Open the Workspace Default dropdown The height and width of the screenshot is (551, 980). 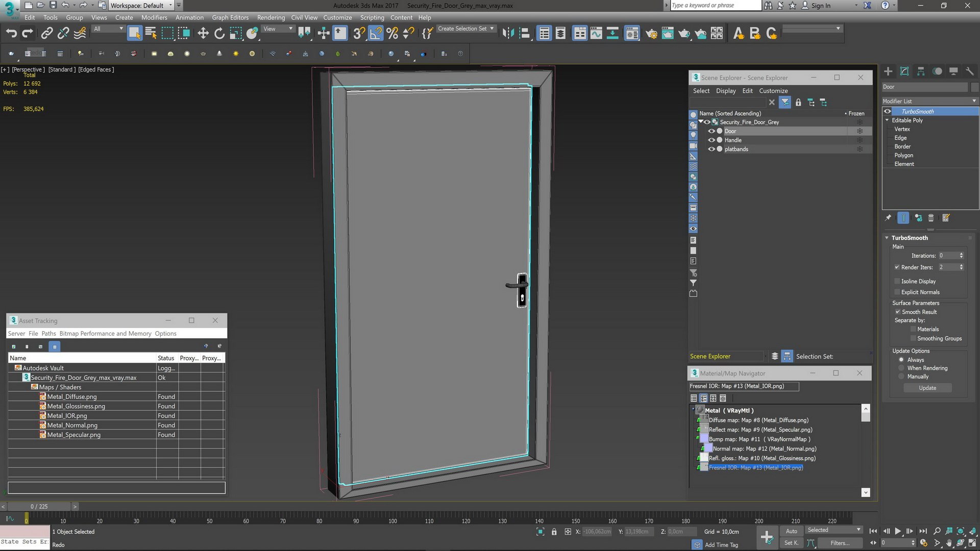coord(141,6)
